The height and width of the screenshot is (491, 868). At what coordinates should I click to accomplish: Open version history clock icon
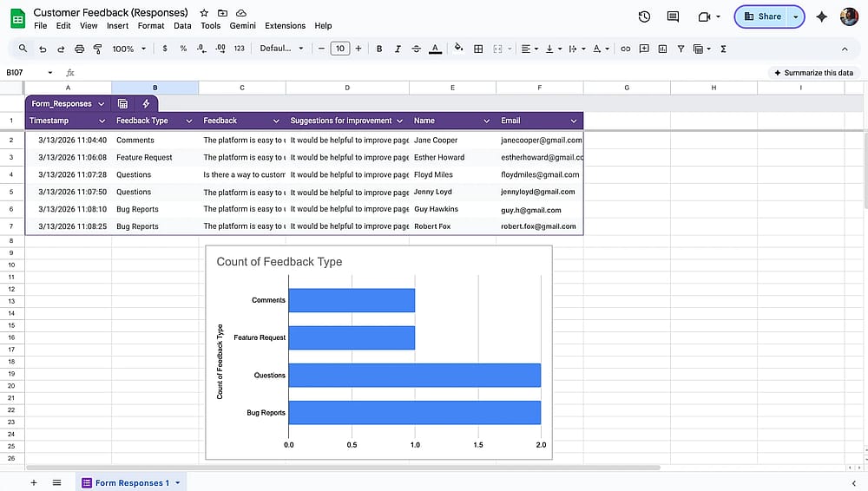[x=644, y=16]
